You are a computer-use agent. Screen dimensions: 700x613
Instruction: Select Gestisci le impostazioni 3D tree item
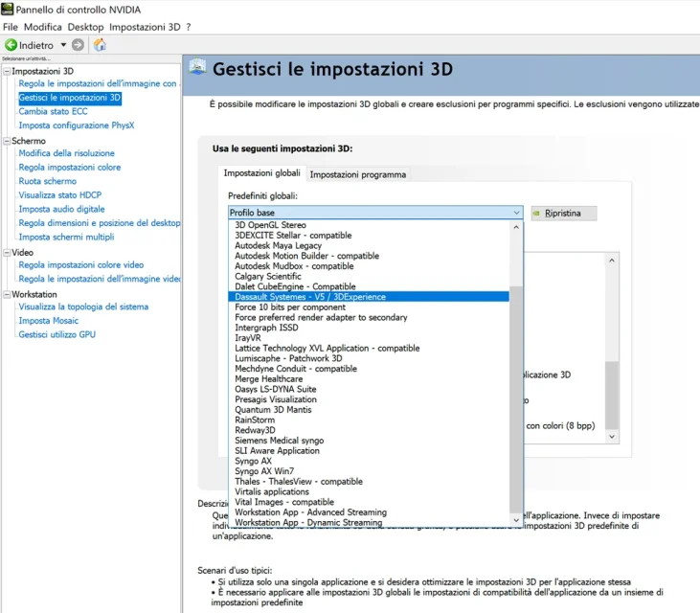point(70,98)
